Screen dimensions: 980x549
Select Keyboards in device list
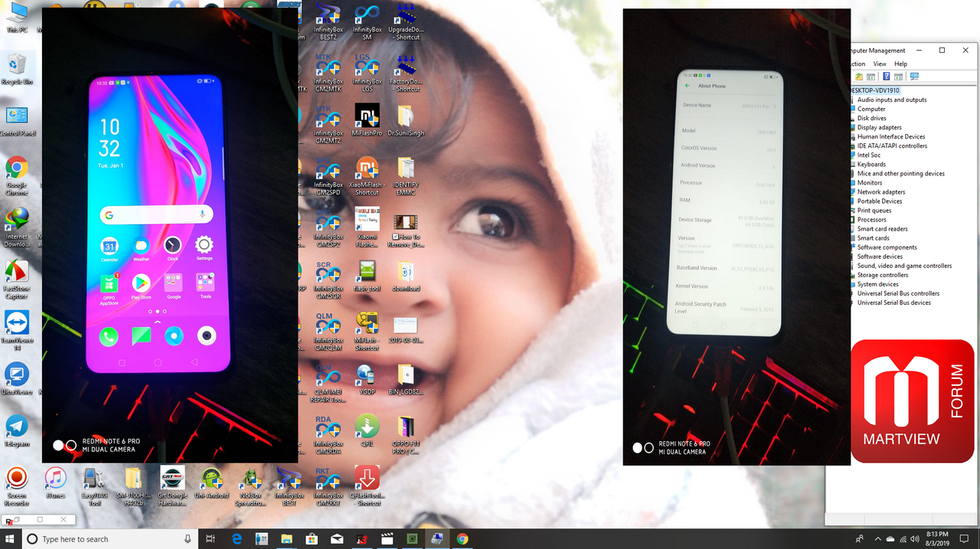[871, 164]
